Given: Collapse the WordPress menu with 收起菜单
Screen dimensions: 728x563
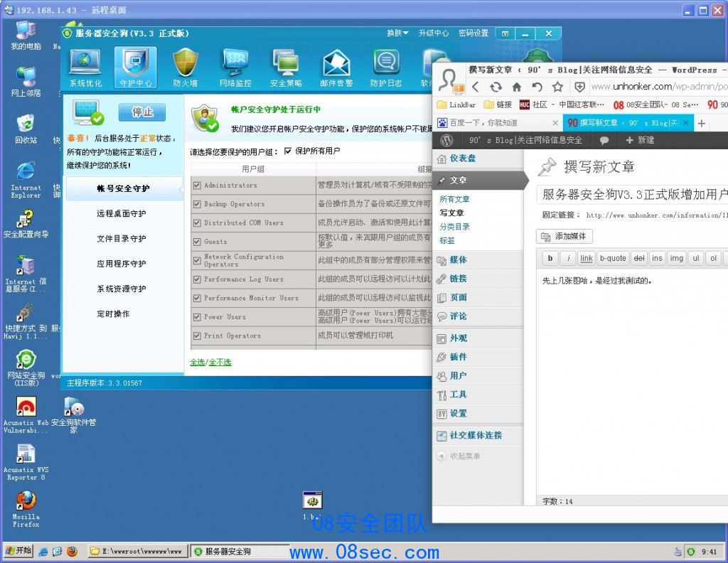Looking at the screenshot, I should (459, 456).
